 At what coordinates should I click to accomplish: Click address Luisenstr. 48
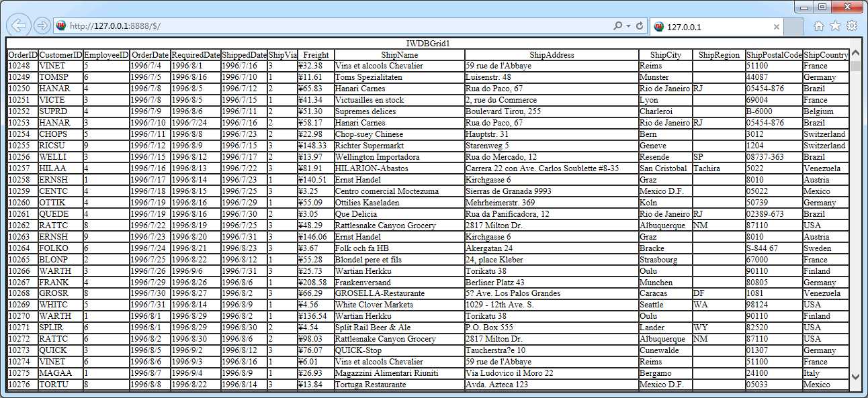point(552,77)
